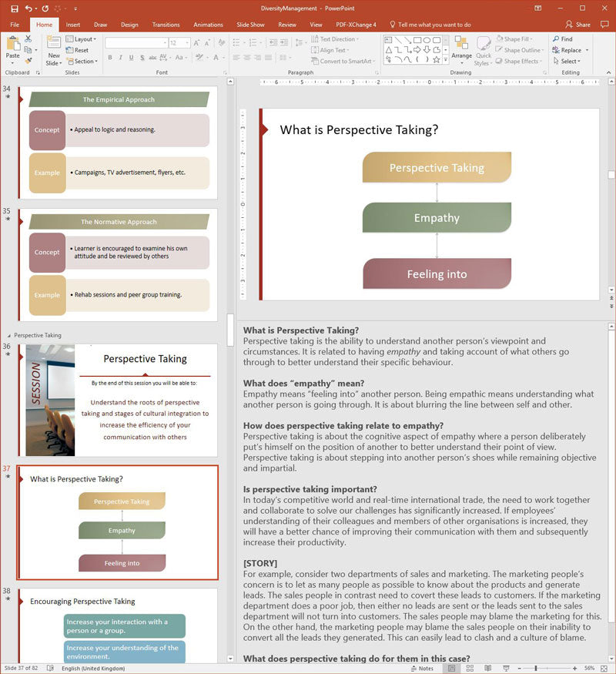Fit slide to current window icon
This screenshot has height=674, width=616.
pos(604,669)
